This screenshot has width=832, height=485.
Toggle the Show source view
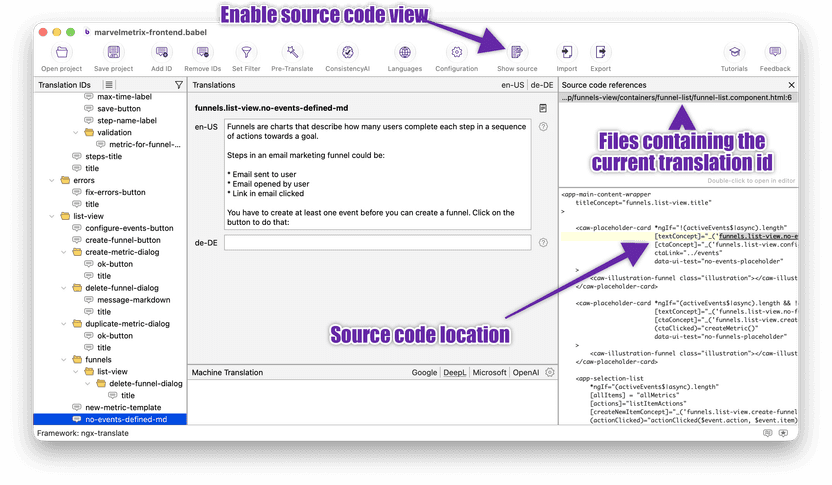(x=517, y=53)
